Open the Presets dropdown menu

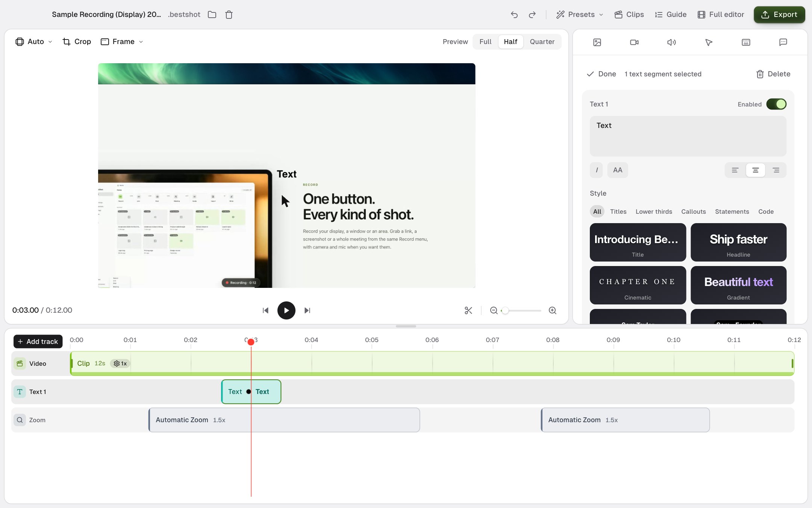click(x=580, y=15)
